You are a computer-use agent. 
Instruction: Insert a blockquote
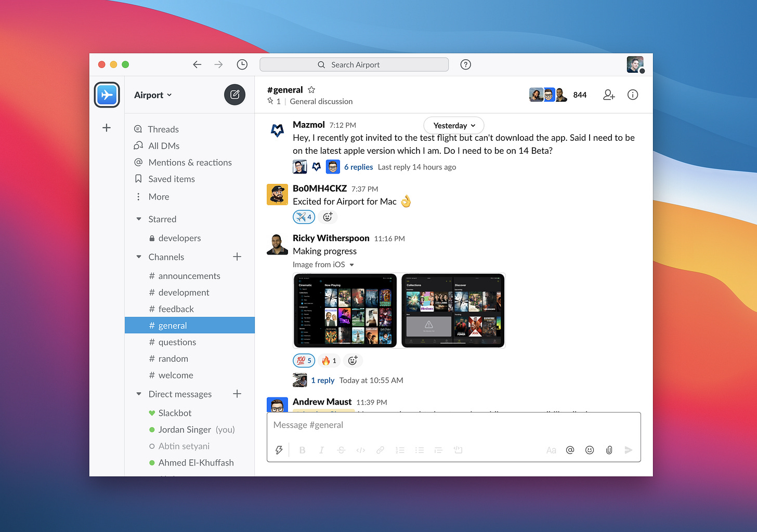(x=438, y=450)
